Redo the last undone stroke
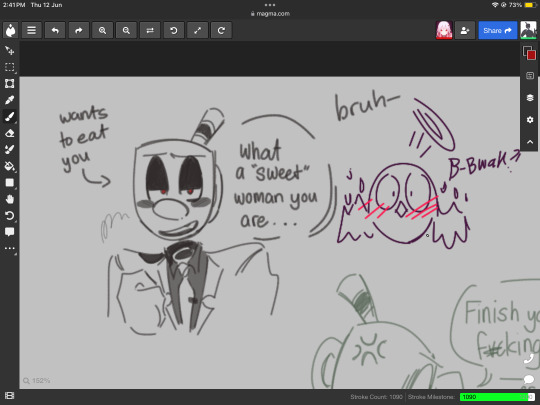Screen dimensions: 540x405 [79, 30]
